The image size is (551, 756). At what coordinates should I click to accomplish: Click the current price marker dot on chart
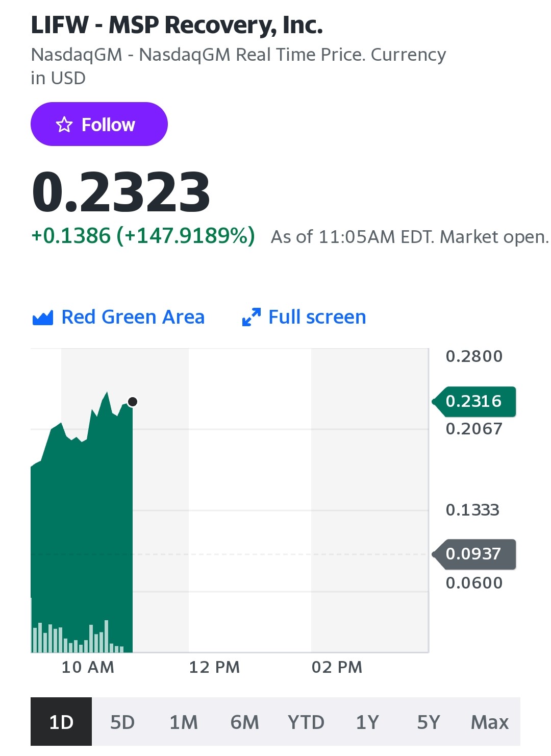click(x=133, y=402)
